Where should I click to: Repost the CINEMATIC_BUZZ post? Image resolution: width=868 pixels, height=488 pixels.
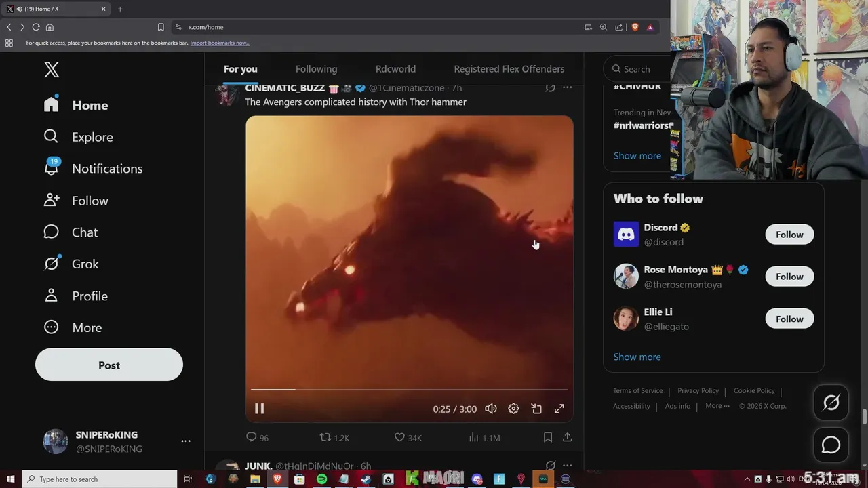pos(334,438)
